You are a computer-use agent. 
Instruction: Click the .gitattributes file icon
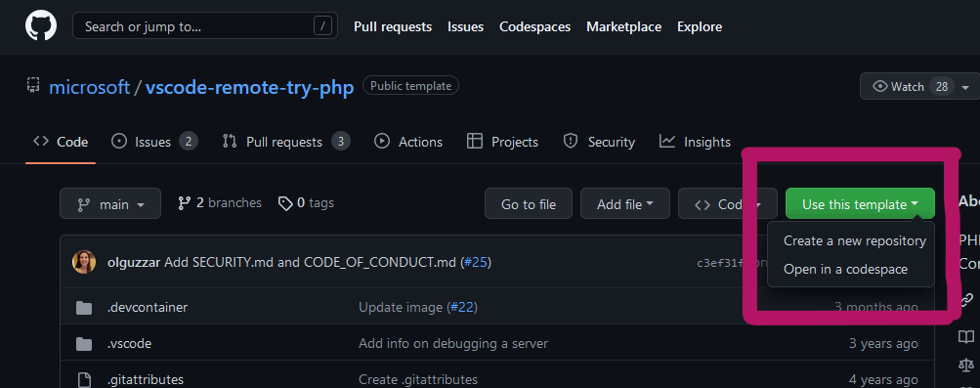(84, 379)
